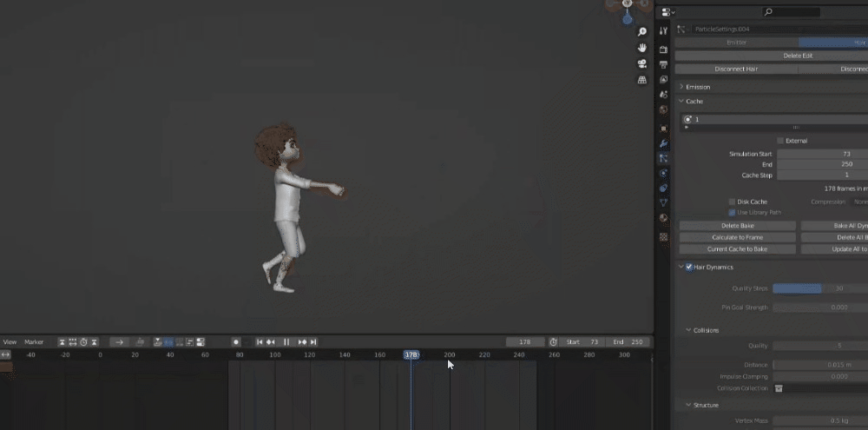Toggle the auto keying record button

tap(236, 342)
